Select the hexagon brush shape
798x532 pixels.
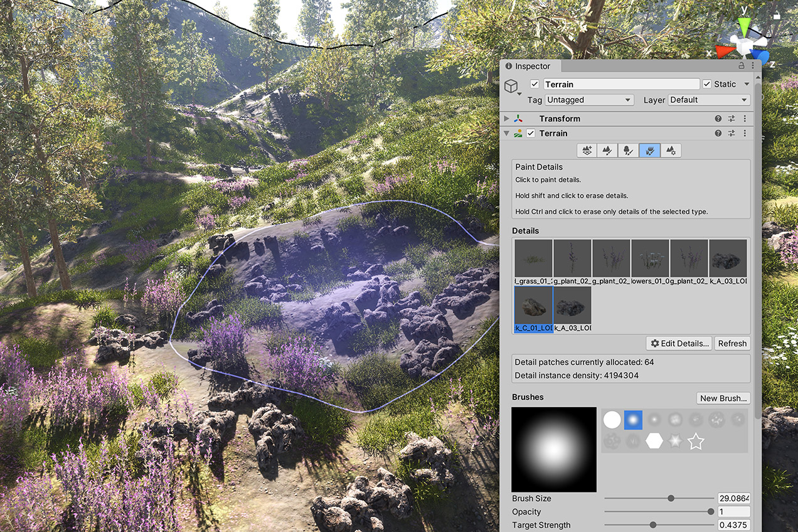pos(654,441)
